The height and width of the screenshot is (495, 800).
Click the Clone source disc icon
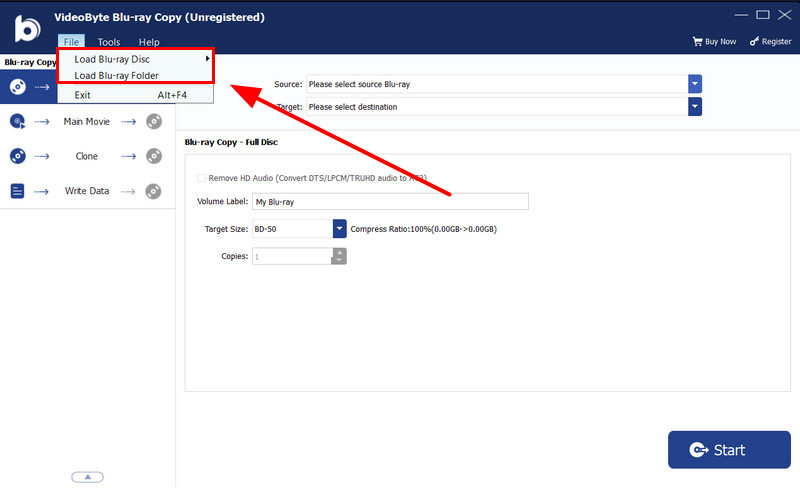tap(18, 156)
